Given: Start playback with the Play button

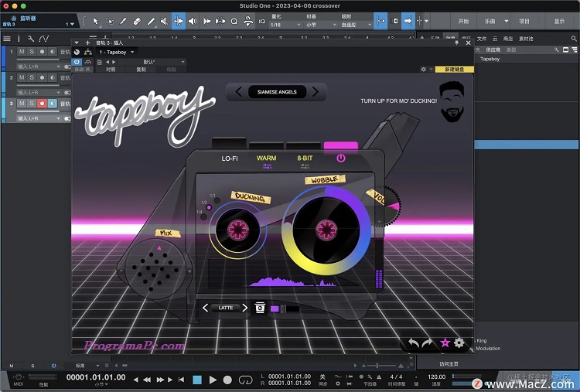Looking at the screenshot, I should (213, 380).
